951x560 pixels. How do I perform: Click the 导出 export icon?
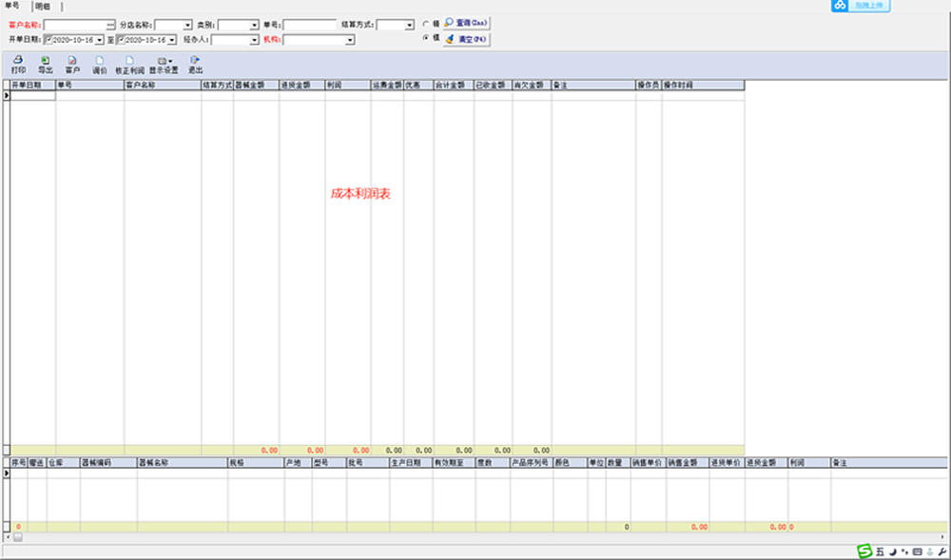(45, 65)
